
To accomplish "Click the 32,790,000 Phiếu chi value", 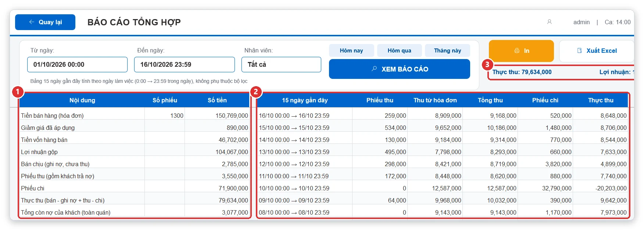I will 557,188.
